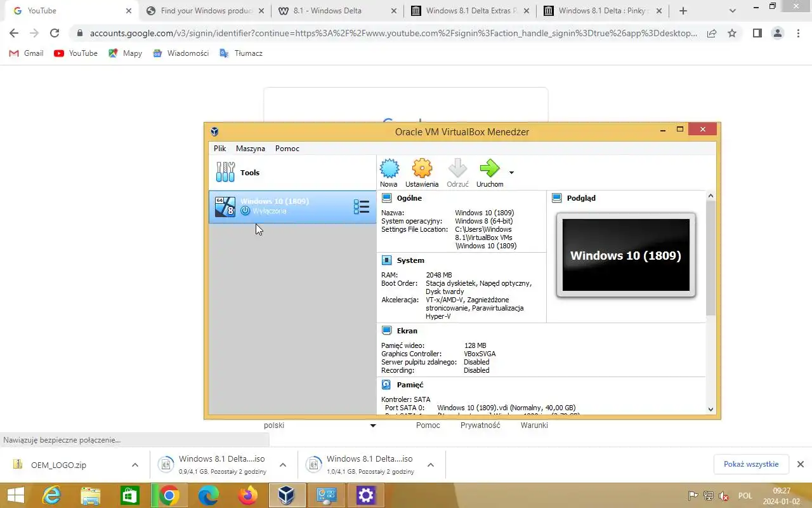Switch to Windows 8.1 Delta Extras tab
Image resolution: width=812 pixels, height=508 pixels.
[x=469, y=11]
